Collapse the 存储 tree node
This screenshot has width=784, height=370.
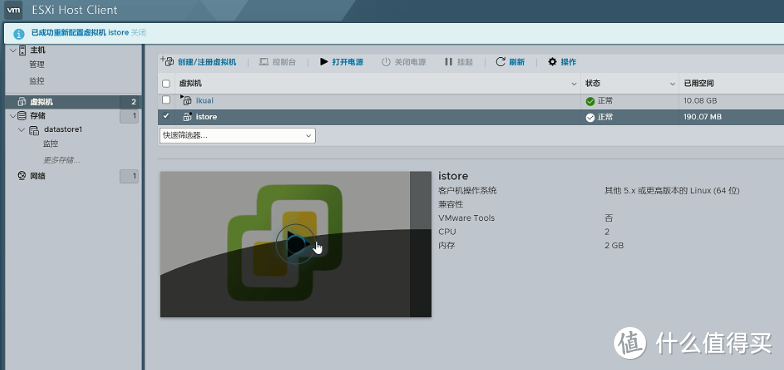[x=13, y=116]
